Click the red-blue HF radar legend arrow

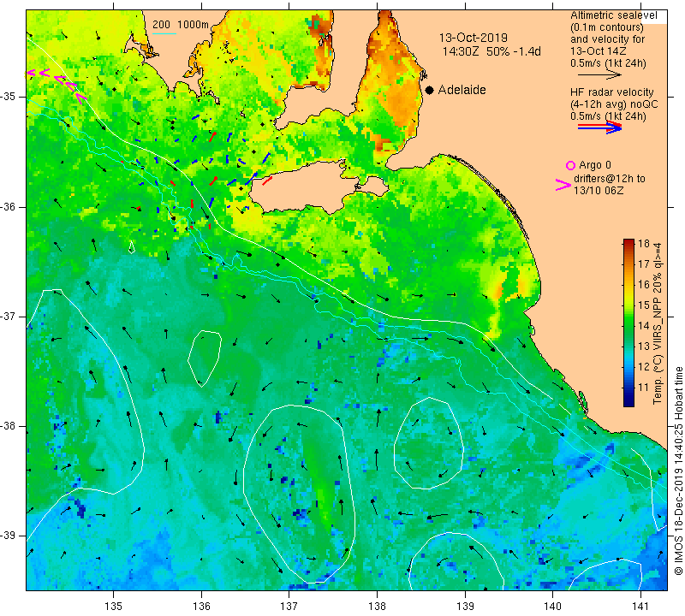point(599,127)
